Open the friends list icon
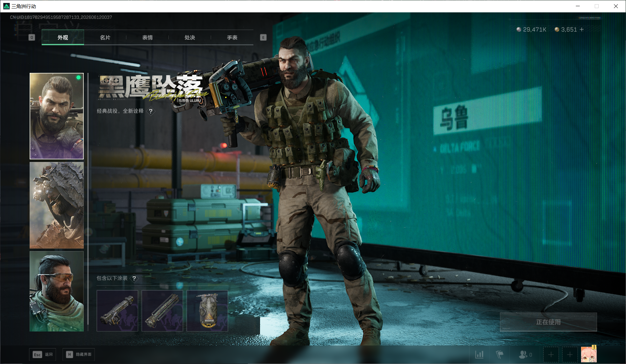 [525, 355]
